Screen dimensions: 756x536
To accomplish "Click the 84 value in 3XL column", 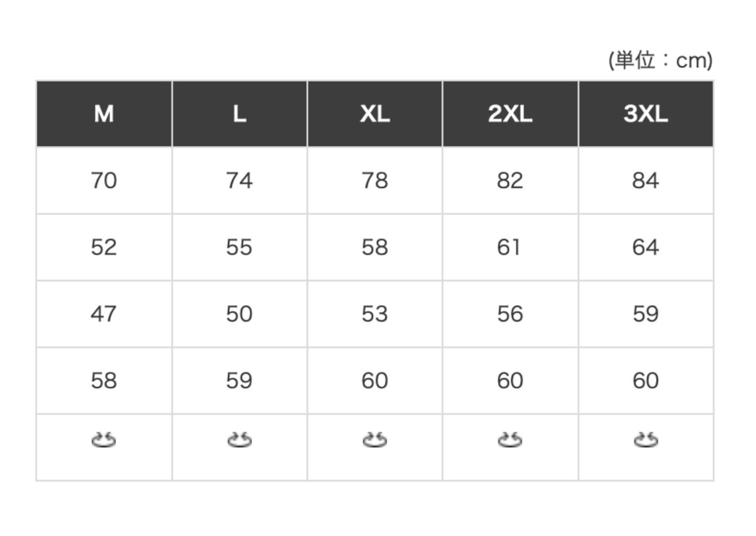I will 646,180.
